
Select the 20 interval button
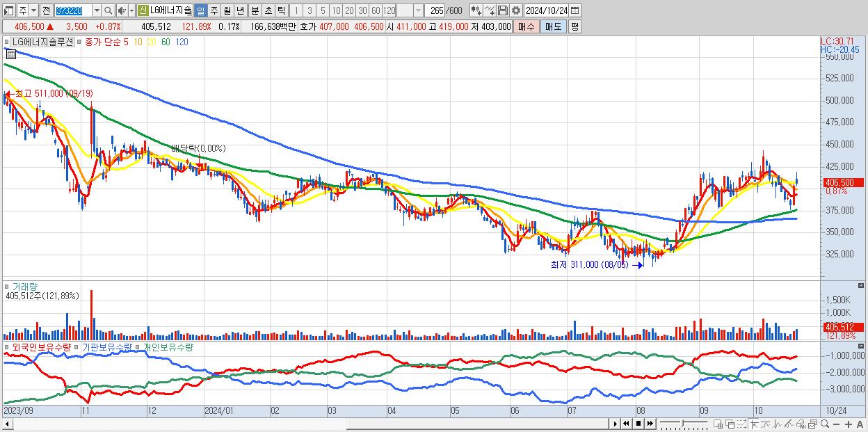point(349,11)
